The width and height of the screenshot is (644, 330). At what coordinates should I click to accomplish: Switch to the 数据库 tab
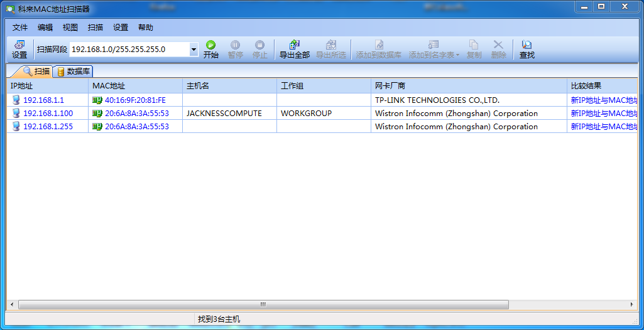click(x=74, y=72)
